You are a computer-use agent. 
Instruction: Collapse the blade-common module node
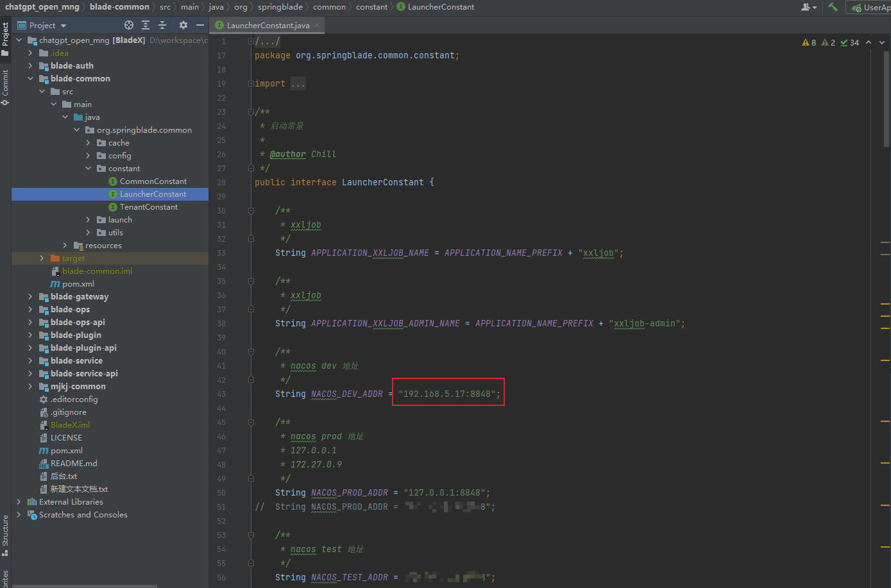30,78
